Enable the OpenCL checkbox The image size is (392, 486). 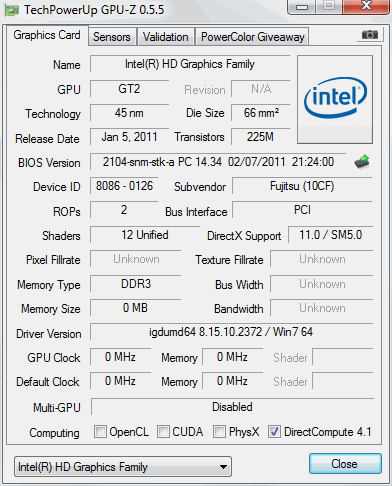[100, 431]
